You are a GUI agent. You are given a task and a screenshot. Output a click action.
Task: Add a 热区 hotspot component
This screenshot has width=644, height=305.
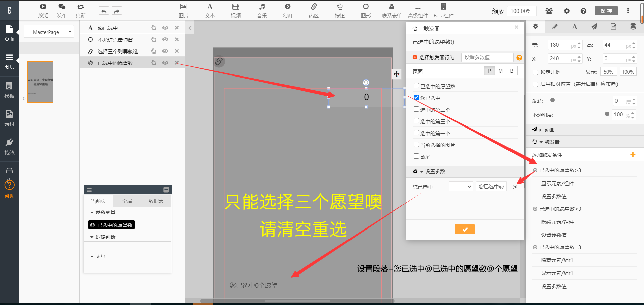coord(314,7)
